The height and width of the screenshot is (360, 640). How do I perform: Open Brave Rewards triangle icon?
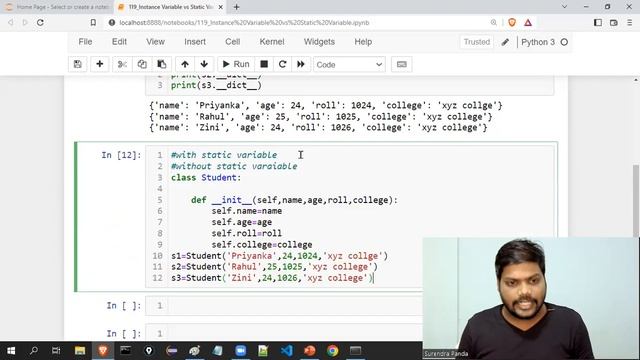[x=528, y=22]
